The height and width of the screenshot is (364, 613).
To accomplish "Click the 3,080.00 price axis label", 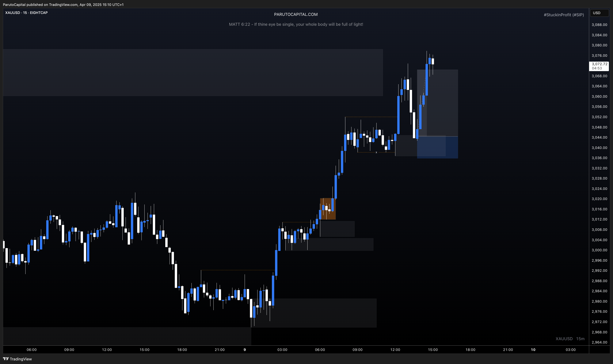I will click(x=599, y=45).
